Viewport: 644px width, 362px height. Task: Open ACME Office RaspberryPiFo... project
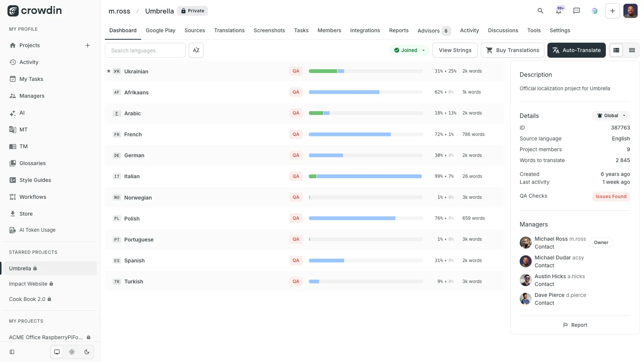coord(50,337)
